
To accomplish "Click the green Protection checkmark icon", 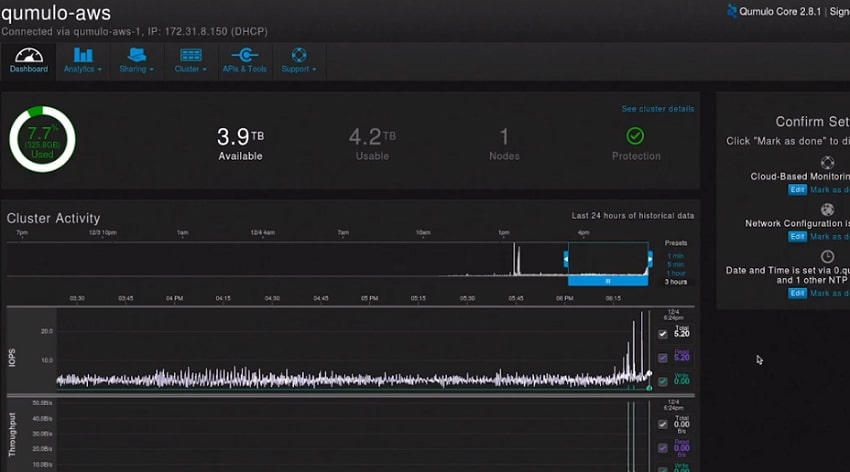I will coord(635,136).
